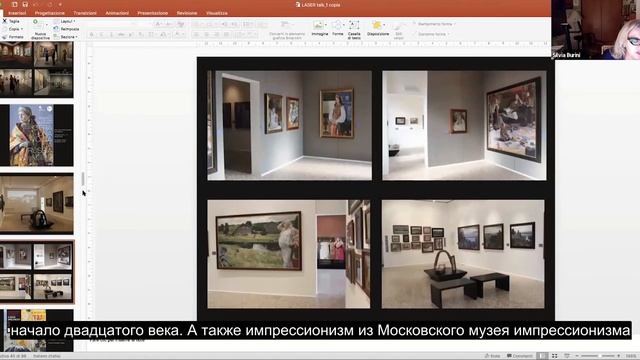Click Silvia Burini's webcam video tile
This screenshot has width=640, height=360.
coord(596,29)
